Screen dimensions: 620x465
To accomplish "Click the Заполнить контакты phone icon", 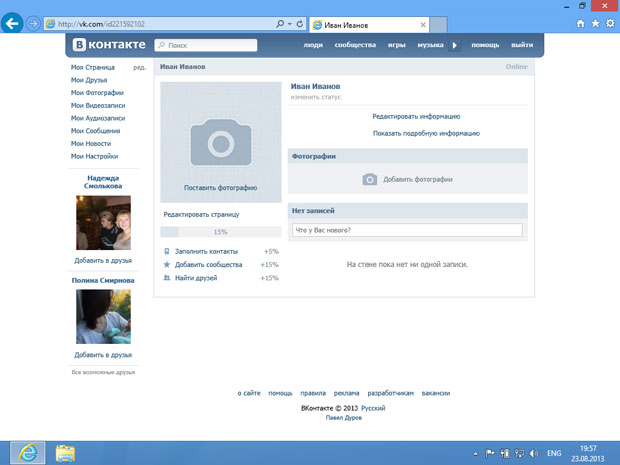I will point(167,251).
